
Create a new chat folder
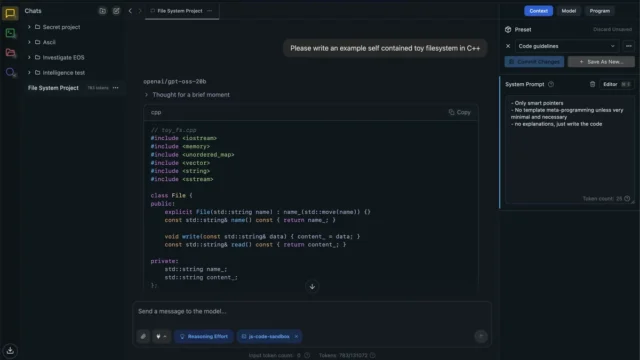click(102, 11)
